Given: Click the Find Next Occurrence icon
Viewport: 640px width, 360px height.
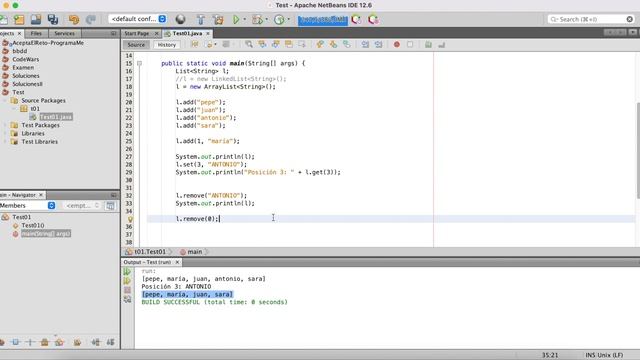Looking at the screenshot, I should tap(276, 44).
